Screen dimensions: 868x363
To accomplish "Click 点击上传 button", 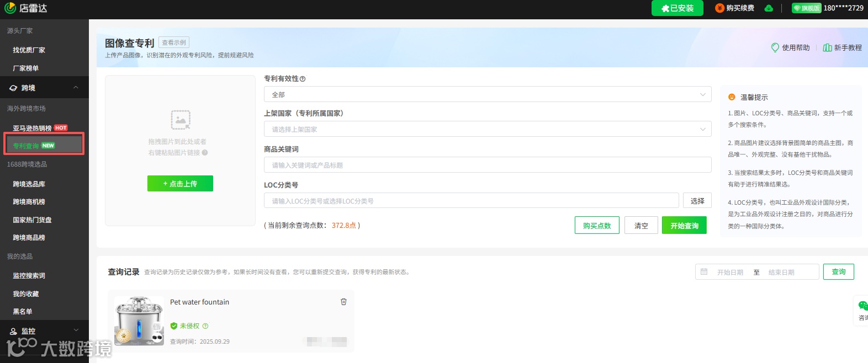I will pyautogui.click(x=180, y=184).
